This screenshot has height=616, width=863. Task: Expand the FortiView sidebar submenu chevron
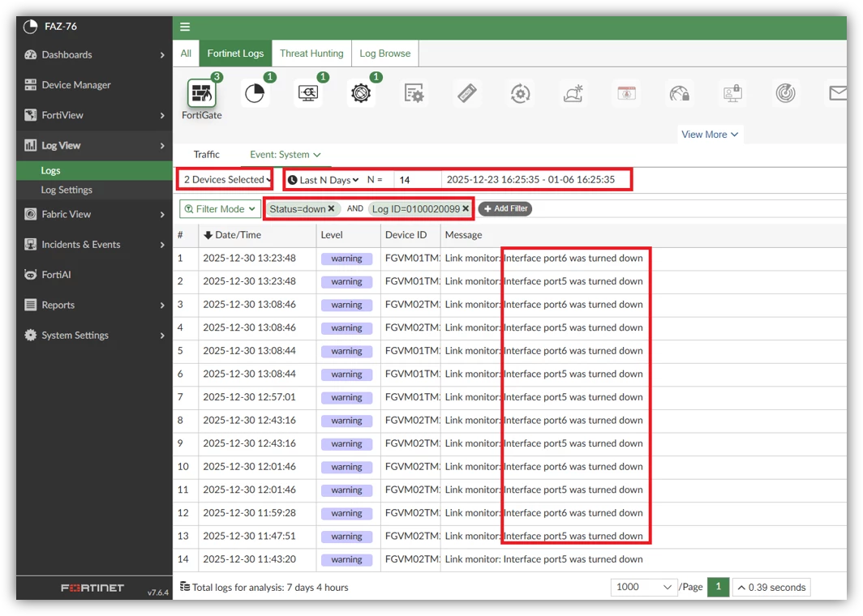click(x=162, y=115)
